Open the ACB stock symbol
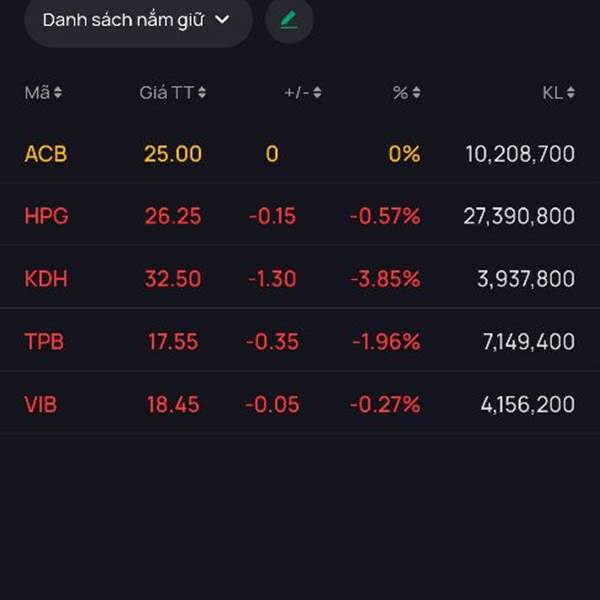The width and height of the screenshot is (600, 600). pyautogui.click(x=46, y=154)
